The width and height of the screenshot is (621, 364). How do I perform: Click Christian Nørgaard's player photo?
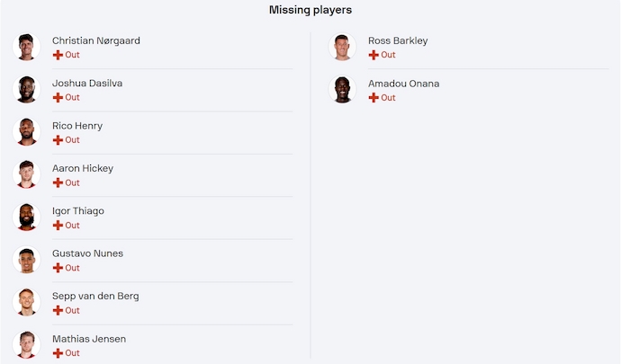tap(27, 47)
